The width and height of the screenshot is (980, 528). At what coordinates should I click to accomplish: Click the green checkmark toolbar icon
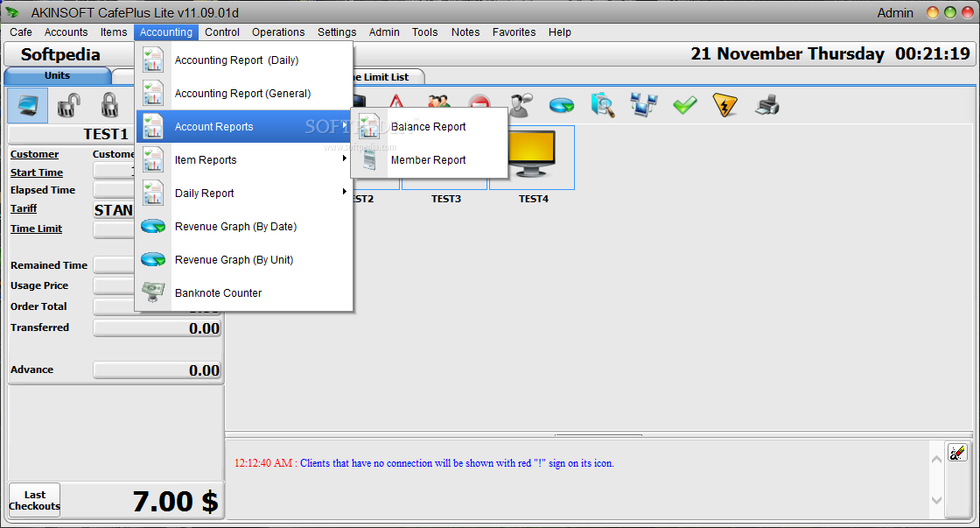point(685,105)
